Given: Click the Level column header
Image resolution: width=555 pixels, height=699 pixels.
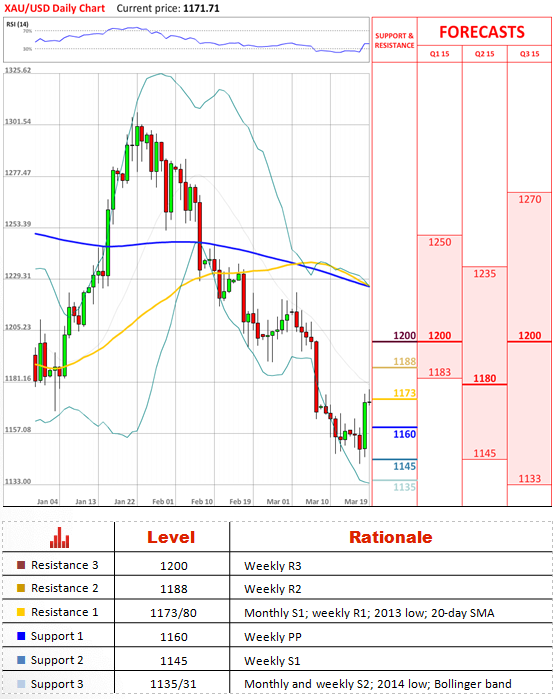Looking at the screenshot, I should point(171,537).
